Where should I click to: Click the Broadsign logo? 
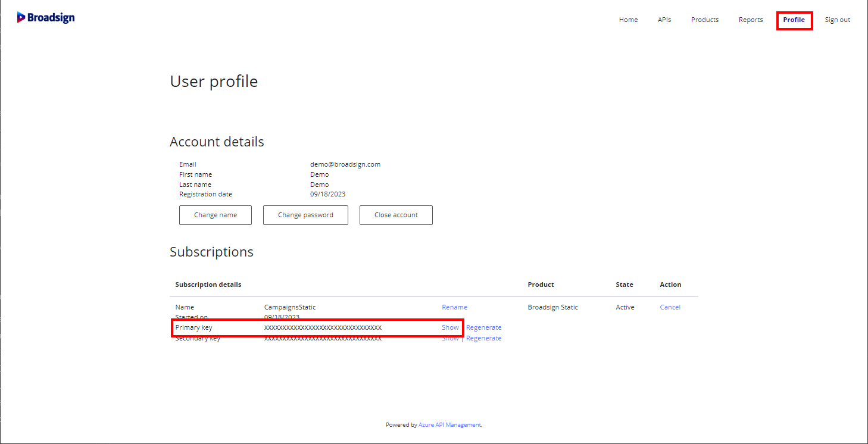[46, 18]
